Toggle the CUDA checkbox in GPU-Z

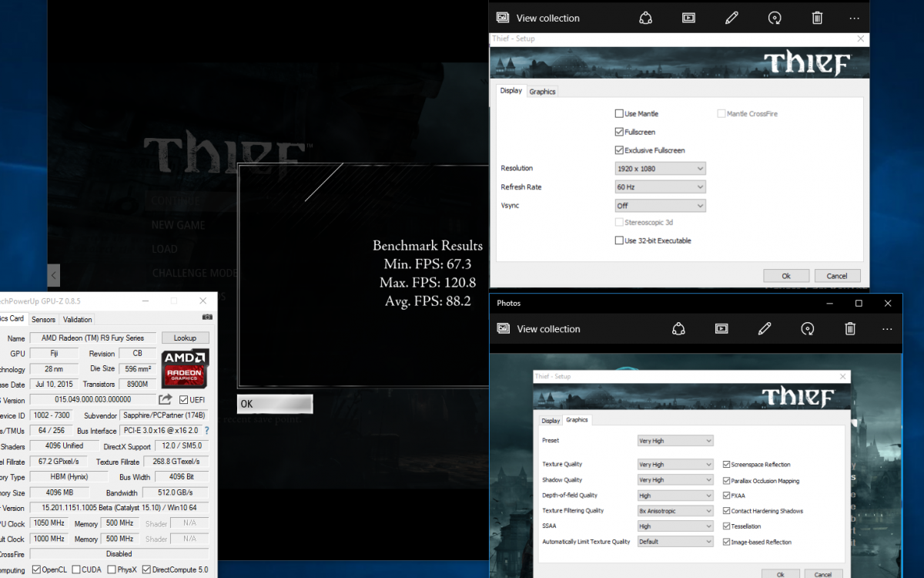pos(76,570)
